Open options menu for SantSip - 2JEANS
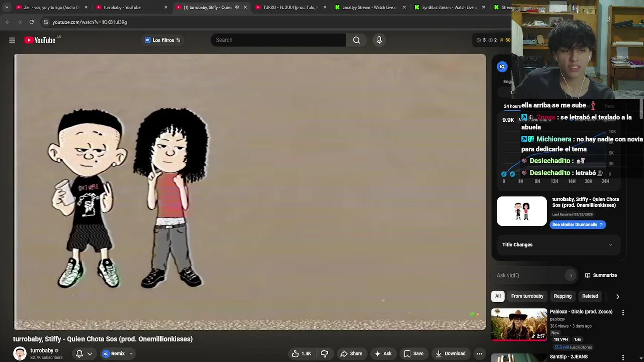 [x=623, y=358]
